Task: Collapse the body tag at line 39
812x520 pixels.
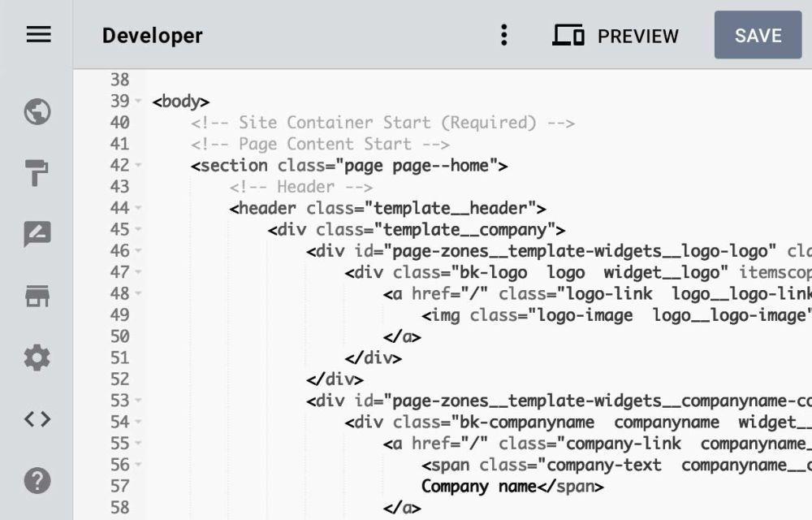Action: coord(138,102)
